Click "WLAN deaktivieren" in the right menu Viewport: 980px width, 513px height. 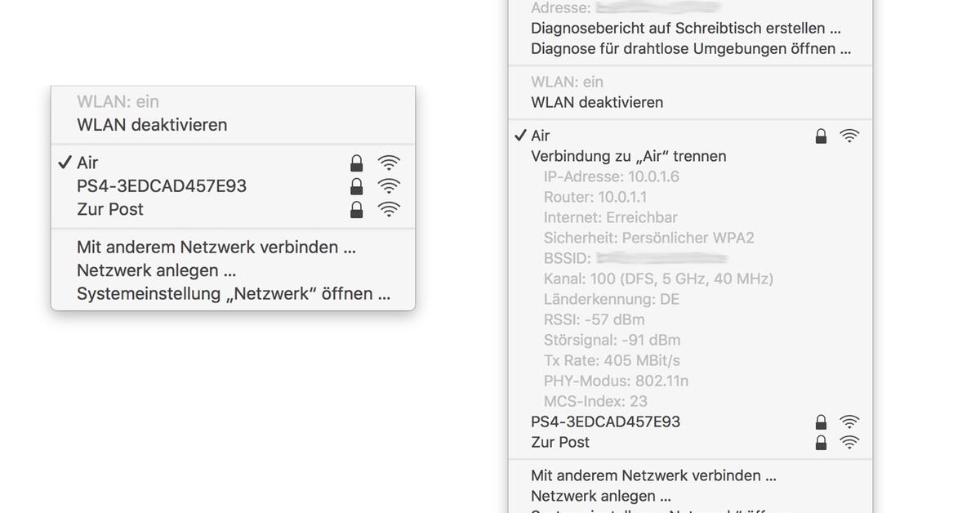click(597, 102)
